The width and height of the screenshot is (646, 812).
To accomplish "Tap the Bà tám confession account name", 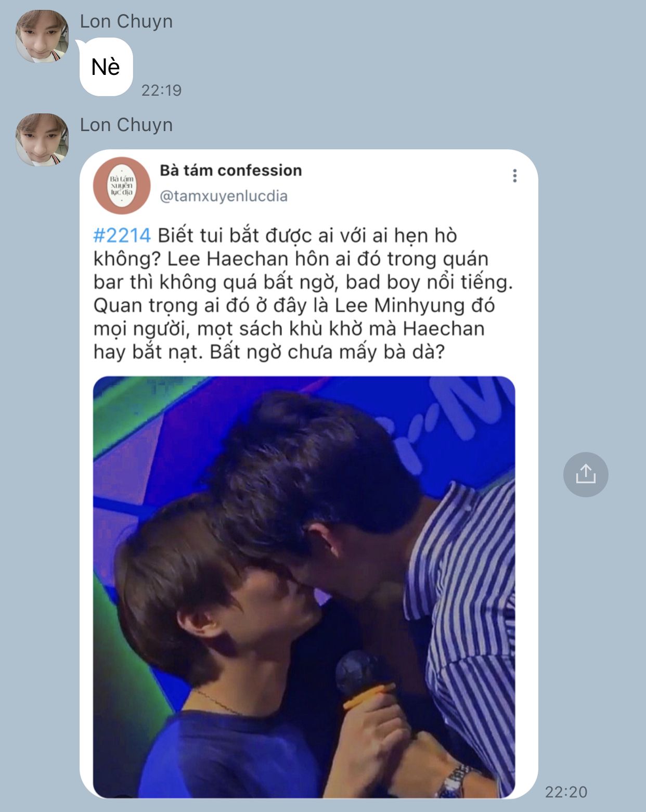I will coord(230,170).
